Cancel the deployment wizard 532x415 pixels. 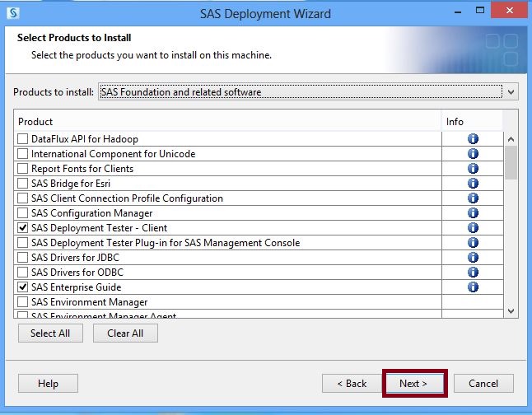(483, 384)
